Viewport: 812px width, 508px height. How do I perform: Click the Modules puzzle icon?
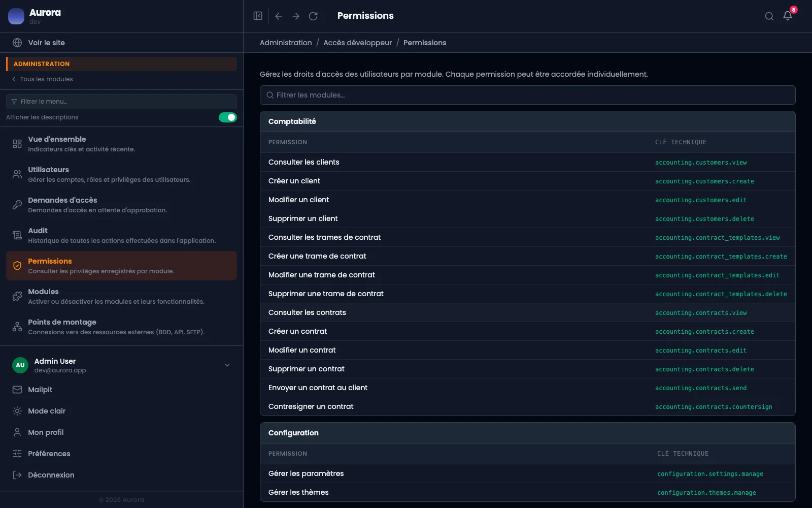click(x=17, y=296)
